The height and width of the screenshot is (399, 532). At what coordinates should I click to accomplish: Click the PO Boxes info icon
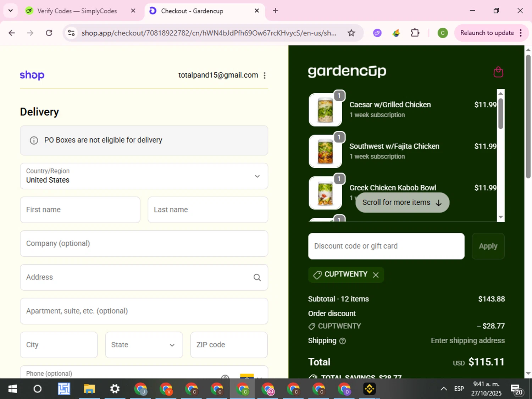tap(34, 140)
